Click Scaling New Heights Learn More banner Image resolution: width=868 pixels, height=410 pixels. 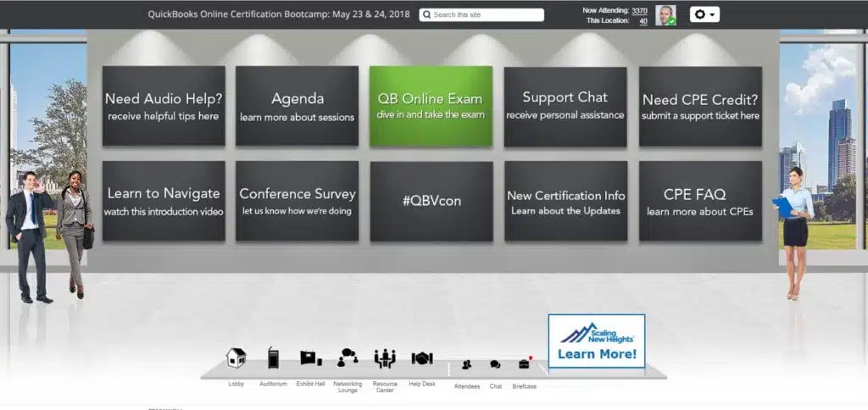tap(597, 341)
